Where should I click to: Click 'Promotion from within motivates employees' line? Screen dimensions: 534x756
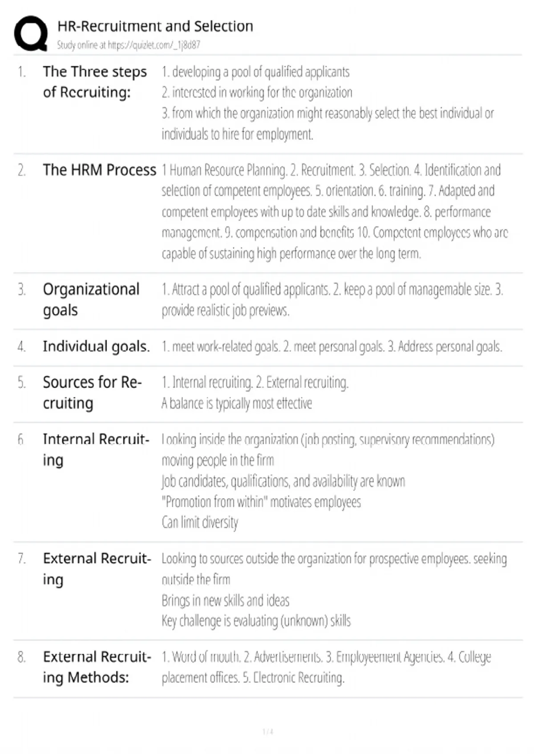pyautogui.click(x=261, y=502)
